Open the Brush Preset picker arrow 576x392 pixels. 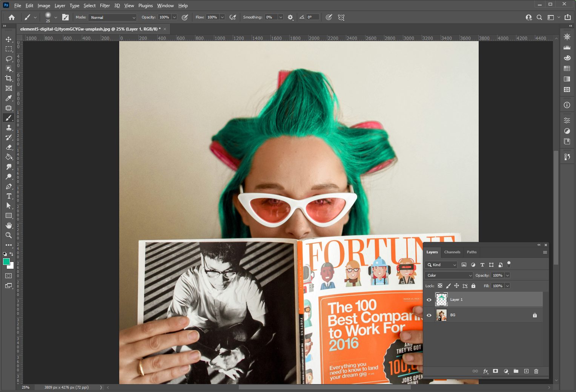click(55, 17)
